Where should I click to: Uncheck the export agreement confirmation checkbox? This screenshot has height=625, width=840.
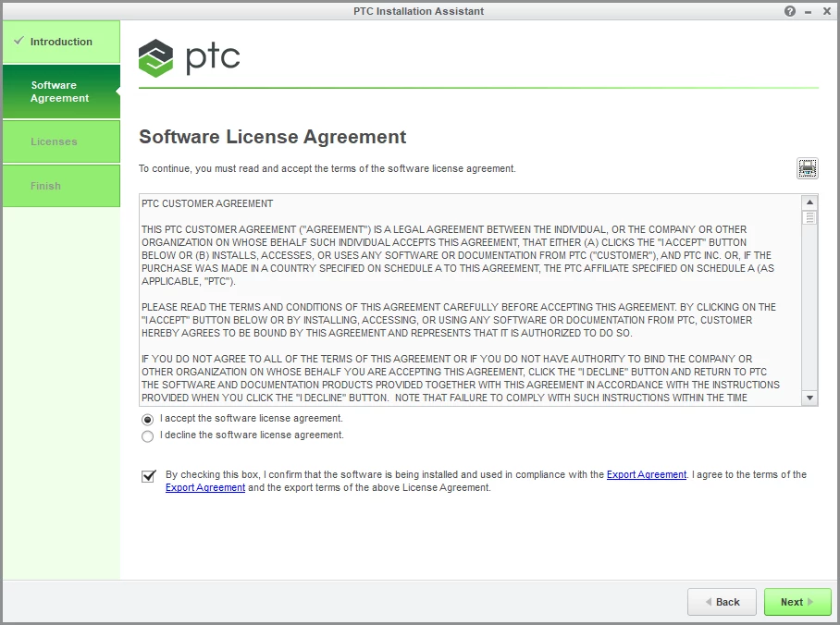pyautogui.click(x=148, y=475)
